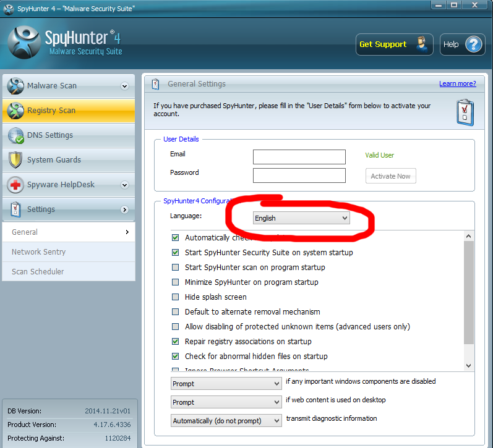This screenshot has width=493, height=448.
Task: Click the Password input field
Action: coord(299,175)
